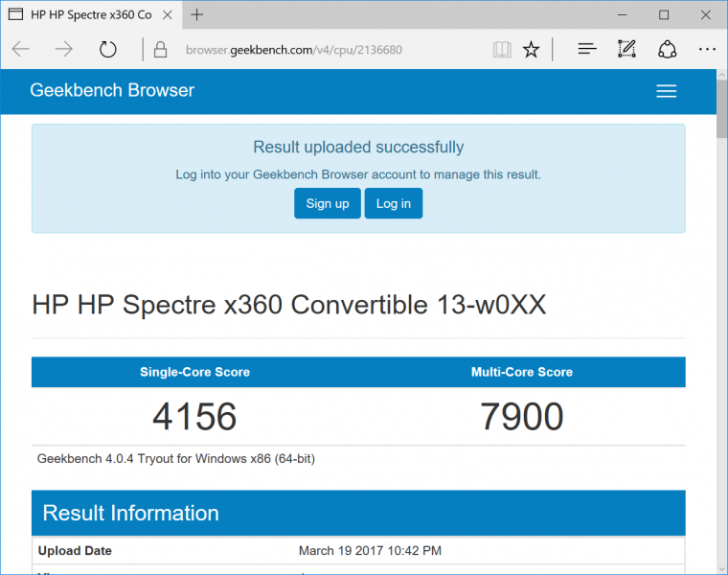Click the address bar URL field
Viewport: 728px width, 575px height.
pyautogui.click(x=293, y=50)
